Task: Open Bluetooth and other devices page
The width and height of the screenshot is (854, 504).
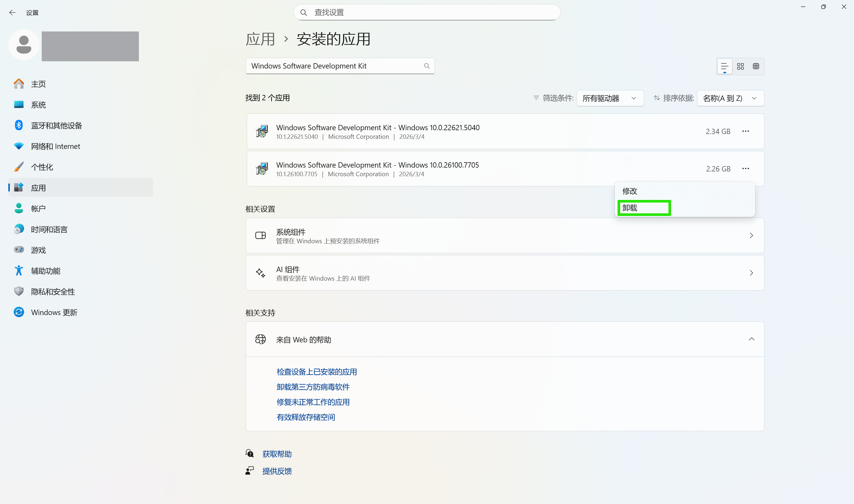Action: (x=56, y=125)
